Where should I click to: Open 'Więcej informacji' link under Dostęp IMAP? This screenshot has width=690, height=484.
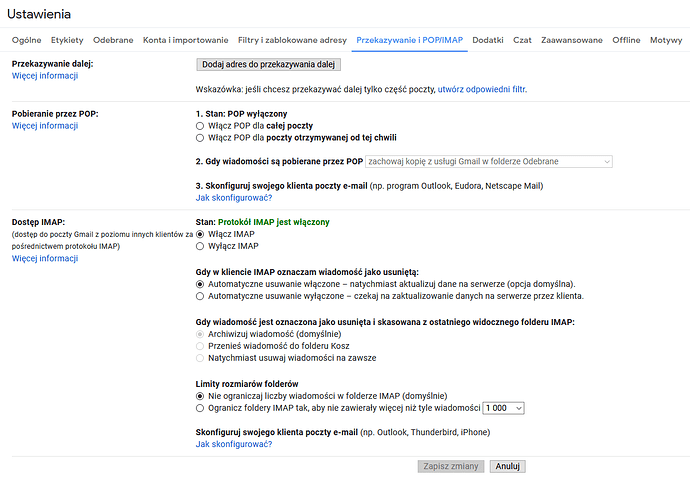coord(45,259)
